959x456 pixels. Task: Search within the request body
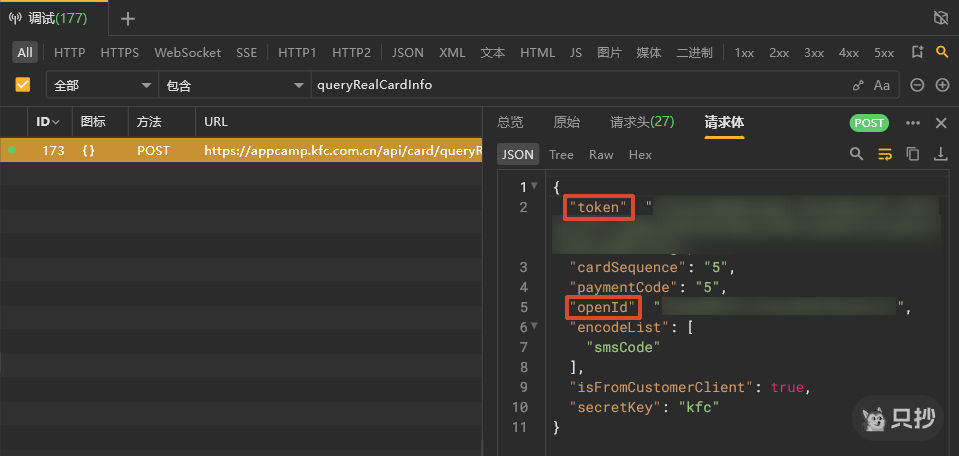(856, 154)
